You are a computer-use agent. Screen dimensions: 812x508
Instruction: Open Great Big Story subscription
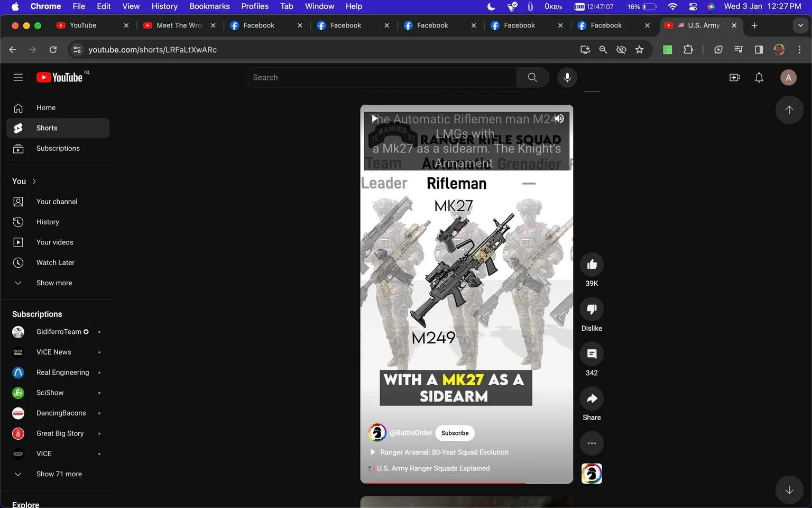(58, 434)
